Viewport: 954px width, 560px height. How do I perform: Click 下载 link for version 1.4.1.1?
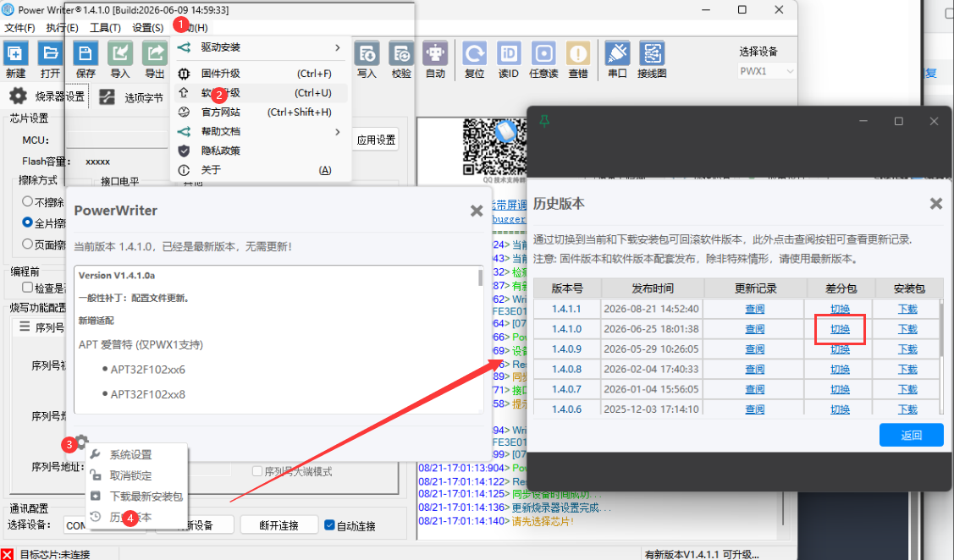(x=907, y=309)
